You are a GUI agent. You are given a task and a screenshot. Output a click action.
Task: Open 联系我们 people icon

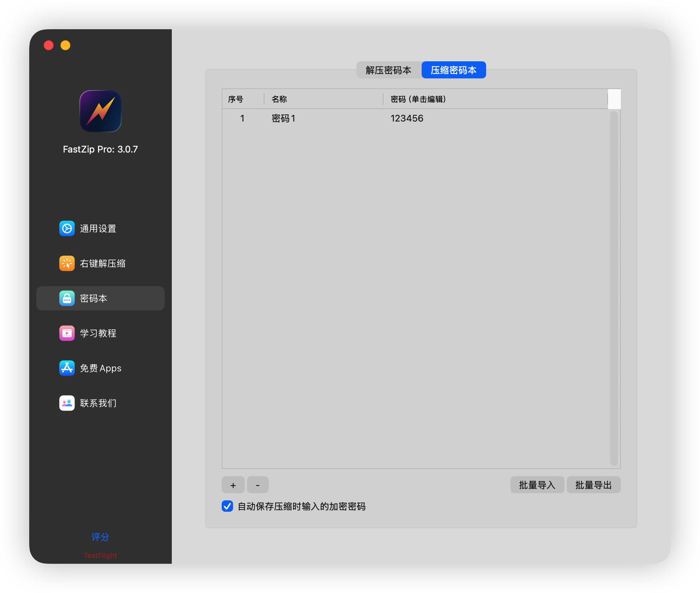pos(67,403)
